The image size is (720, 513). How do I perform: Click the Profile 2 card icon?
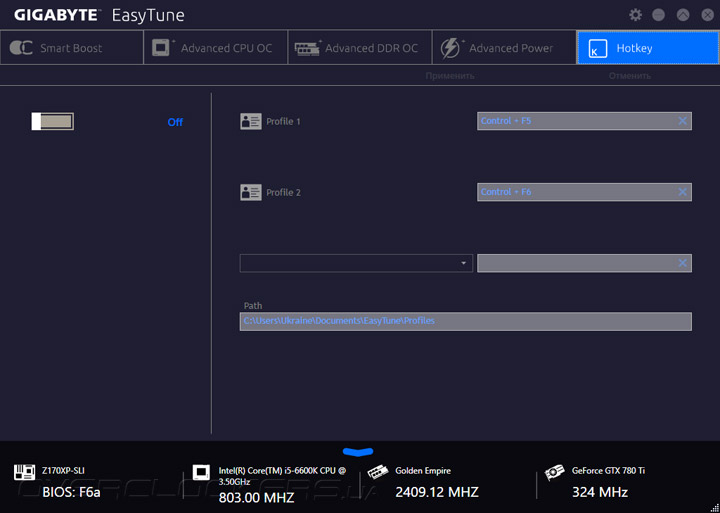point(251,192)
